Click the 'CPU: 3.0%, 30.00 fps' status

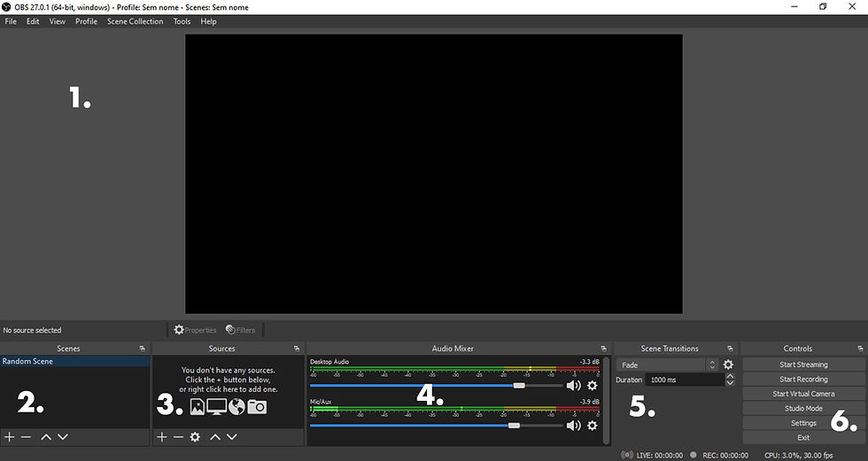798,455
